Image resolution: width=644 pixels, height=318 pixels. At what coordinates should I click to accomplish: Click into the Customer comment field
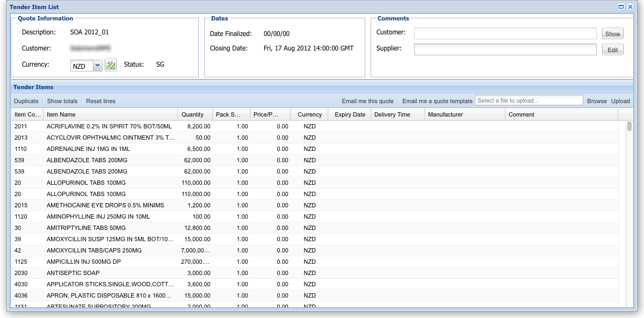tap(505, 33)
